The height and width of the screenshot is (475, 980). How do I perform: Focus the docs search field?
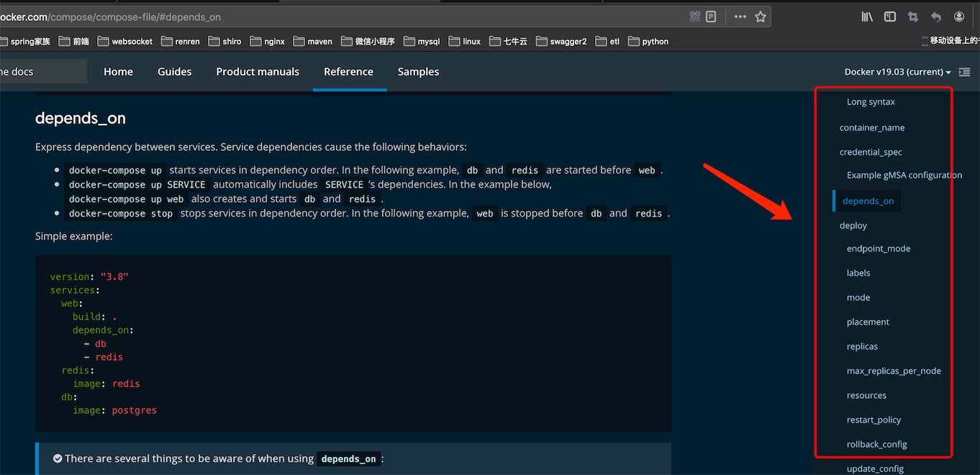(43, 72)
